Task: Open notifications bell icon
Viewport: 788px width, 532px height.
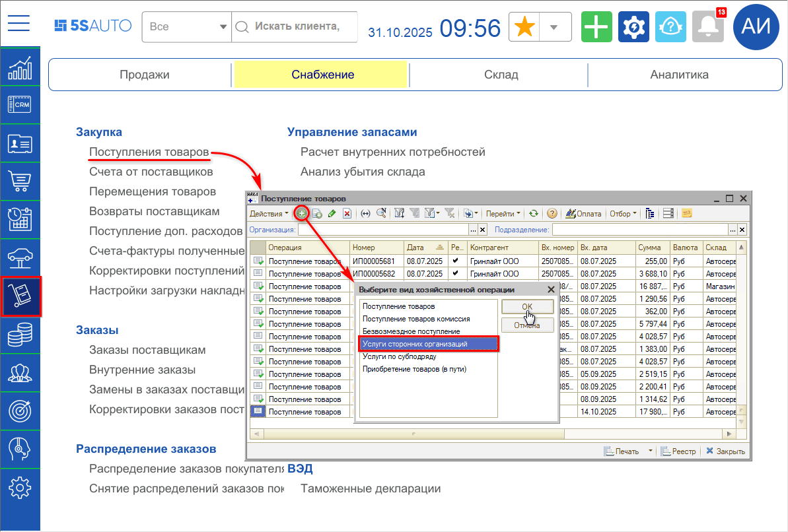Action: pos(707,27)
